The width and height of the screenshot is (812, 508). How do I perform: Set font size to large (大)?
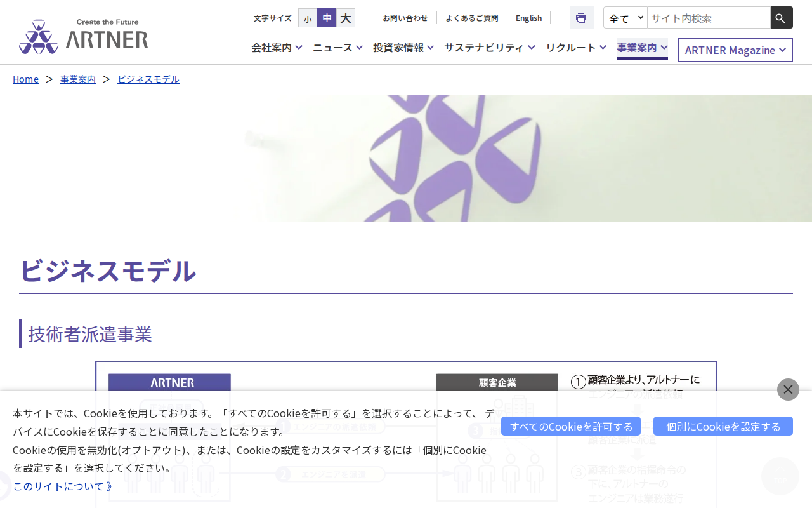tap(346, 18)
